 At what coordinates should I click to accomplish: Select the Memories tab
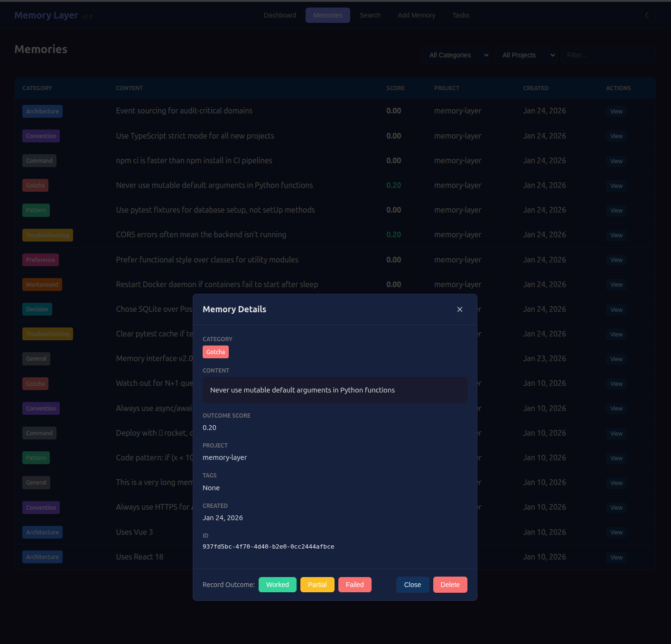click(328, 15)
